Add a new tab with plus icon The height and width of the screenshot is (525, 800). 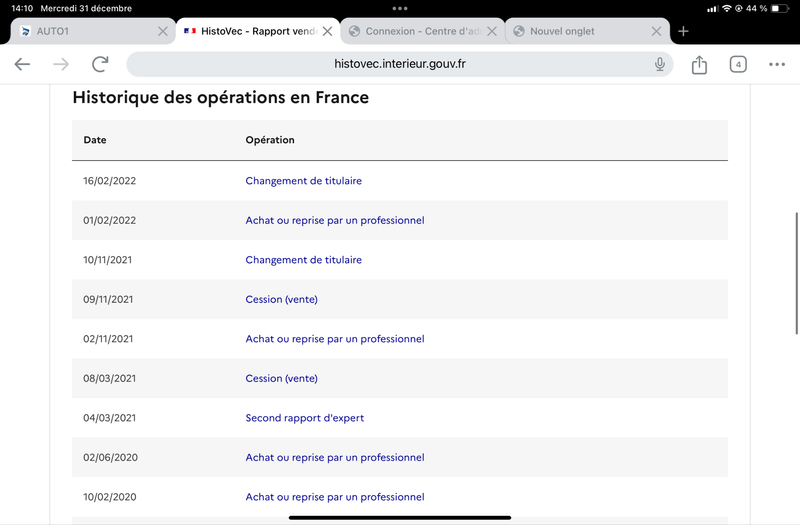tap(684, 31)
